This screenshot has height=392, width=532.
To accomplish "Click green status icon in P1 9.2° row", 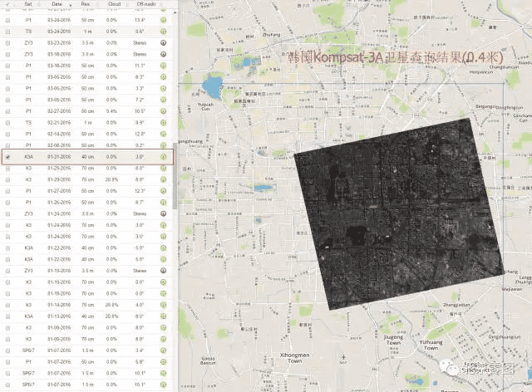I will (x=163, y=145).
